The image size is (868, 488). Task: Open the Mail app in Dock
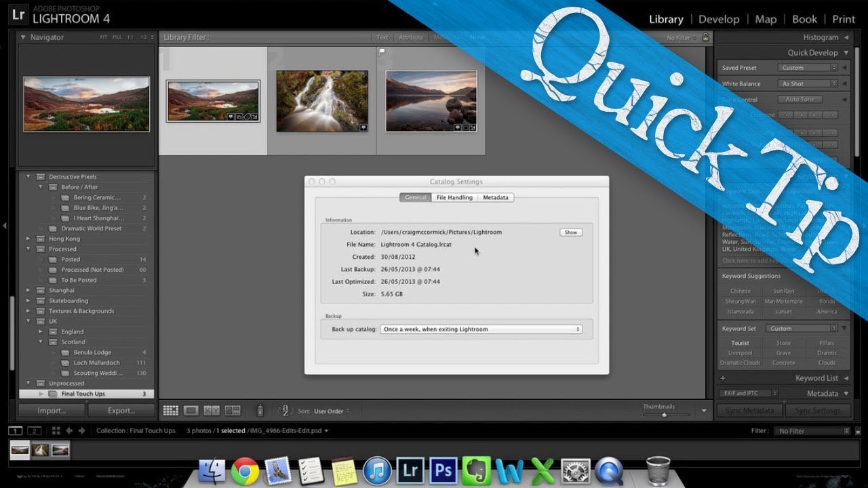pyautogui.click(x=277, y=471)
